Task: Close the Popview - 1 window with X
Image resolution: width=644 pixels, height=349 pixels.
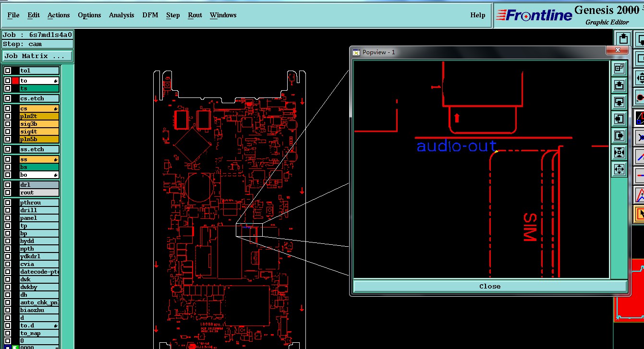Action: click(x=618, y=50)
